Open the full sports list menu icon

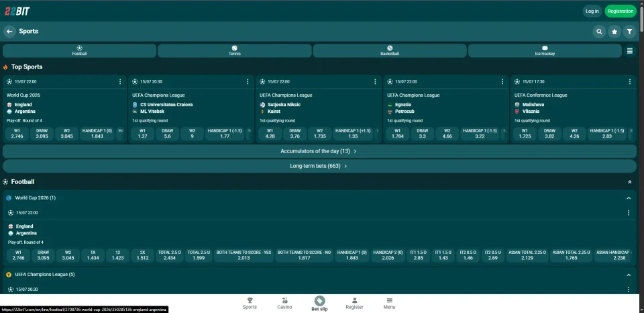pyautogui.click(x=630, y=51)
